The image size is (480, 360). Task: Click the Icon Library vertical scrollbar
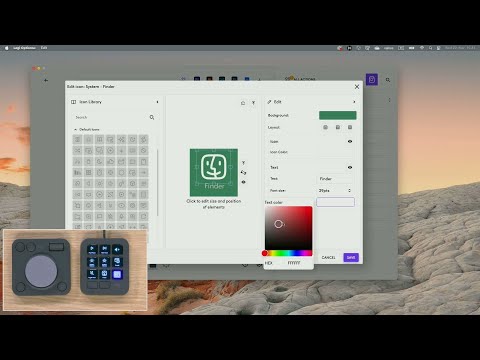click(157, 182)
